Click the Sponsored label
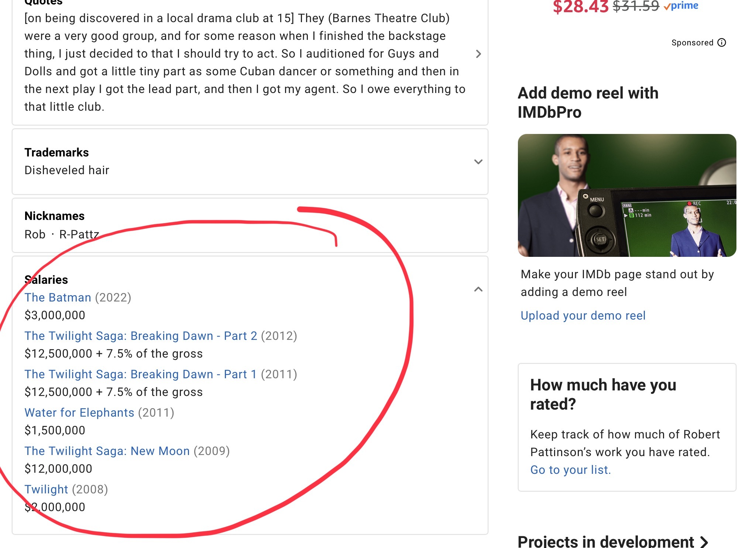756x548 pixels. click(x=692, y=42)
